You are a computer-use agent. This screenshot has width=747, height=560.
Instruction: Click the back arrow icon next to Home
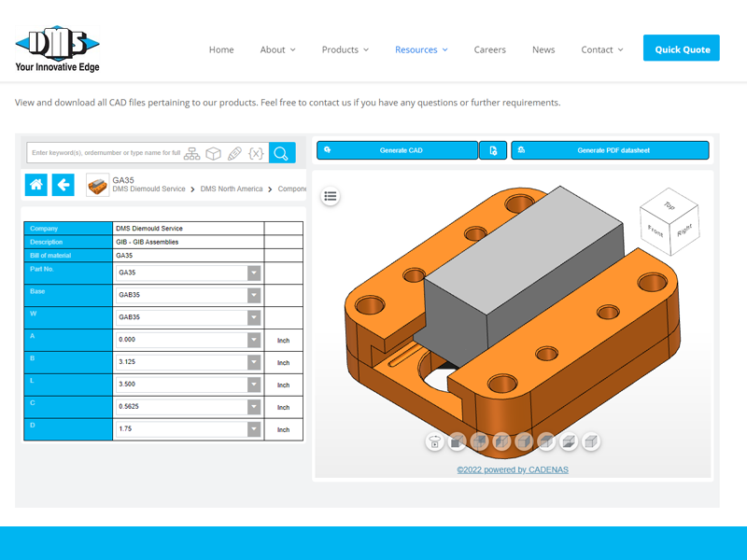(63, 185)
